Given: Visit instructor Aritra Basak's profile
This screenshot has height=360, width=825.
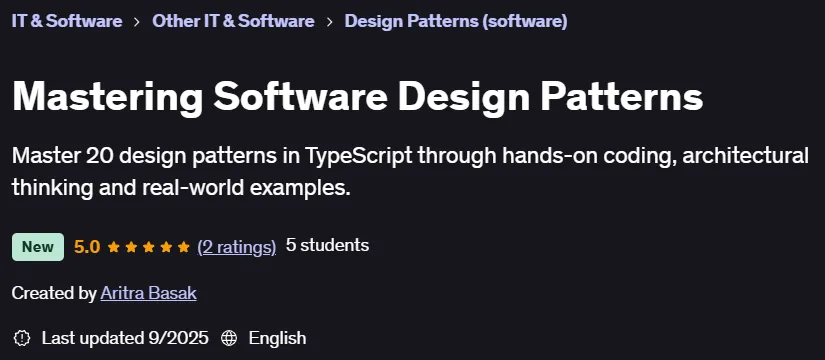Looking at the screenshot, I should pyautogui.click(x=148, y=293).
